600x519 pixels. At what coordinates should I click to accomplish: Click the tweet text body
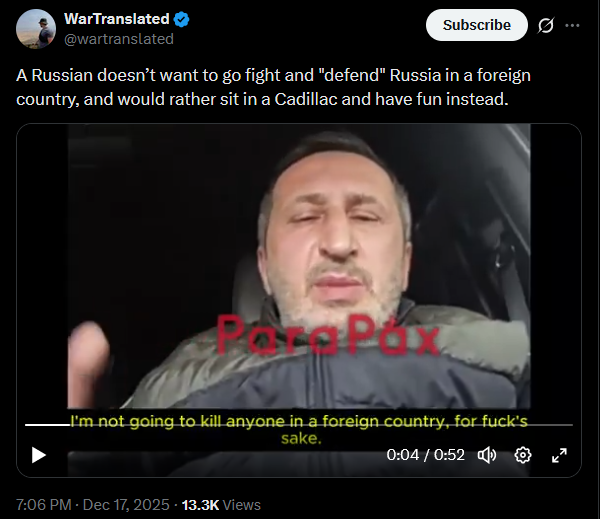click(x=273, y=87)
